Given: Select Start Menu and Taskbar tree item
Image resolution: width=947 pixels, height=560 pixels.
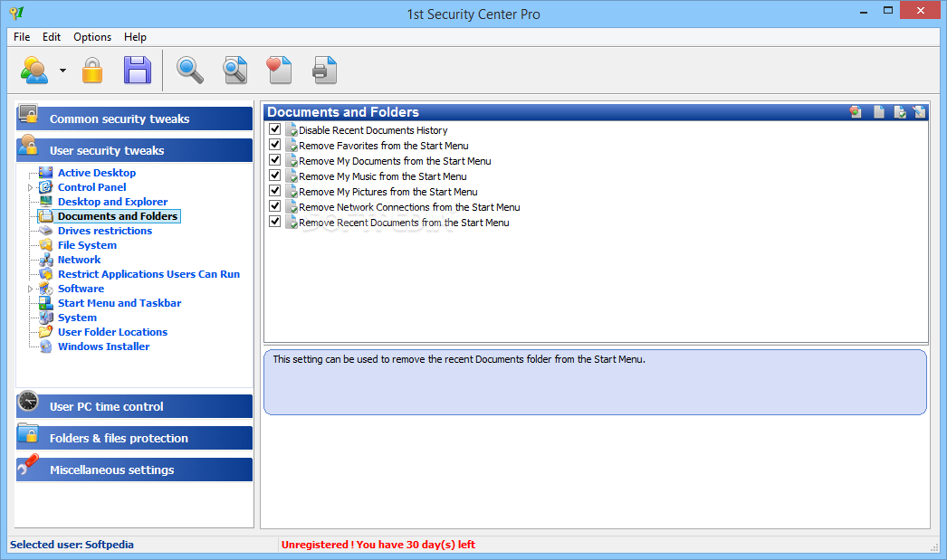Looking at the screenshot, I should coord(120,303).
